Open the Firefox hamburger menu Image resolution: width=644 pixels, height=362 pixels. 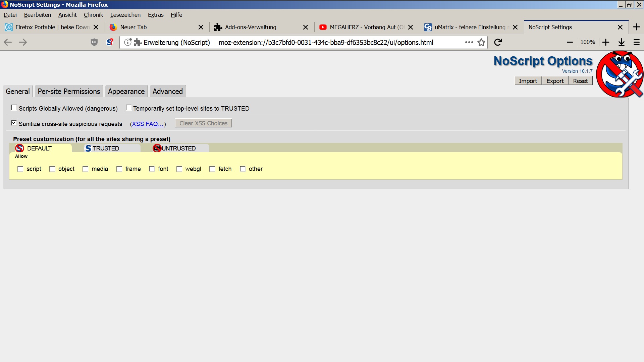(637, 42)
